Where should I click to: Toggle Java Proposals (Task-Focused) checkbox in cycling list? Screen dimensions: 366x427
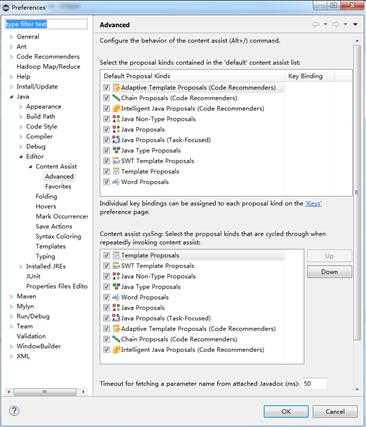106,318
